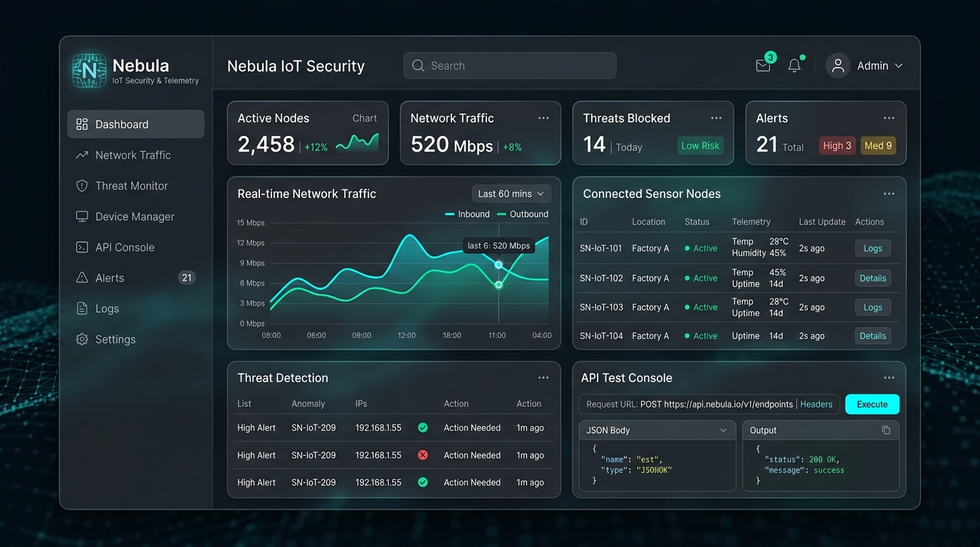Click the Low Risk badge
The width and height of the screenshot is (980, 547).
pos(700,146)
